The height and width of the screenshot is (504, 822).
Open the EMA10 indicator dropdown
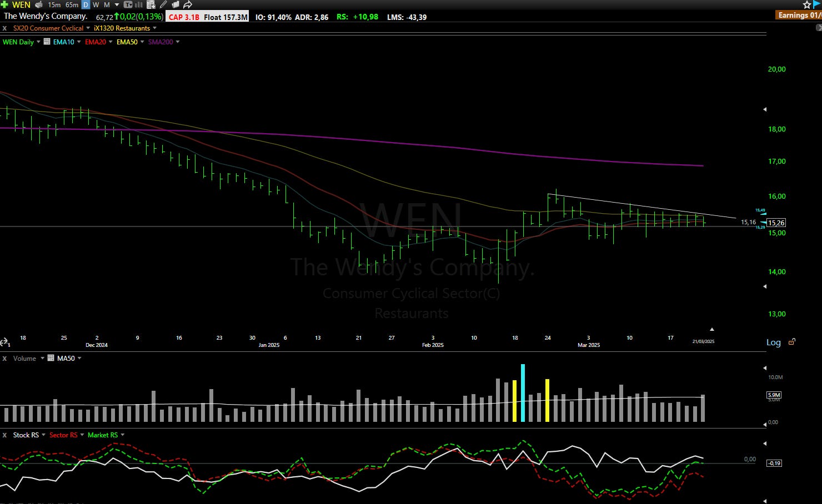(x=79, y=42)
